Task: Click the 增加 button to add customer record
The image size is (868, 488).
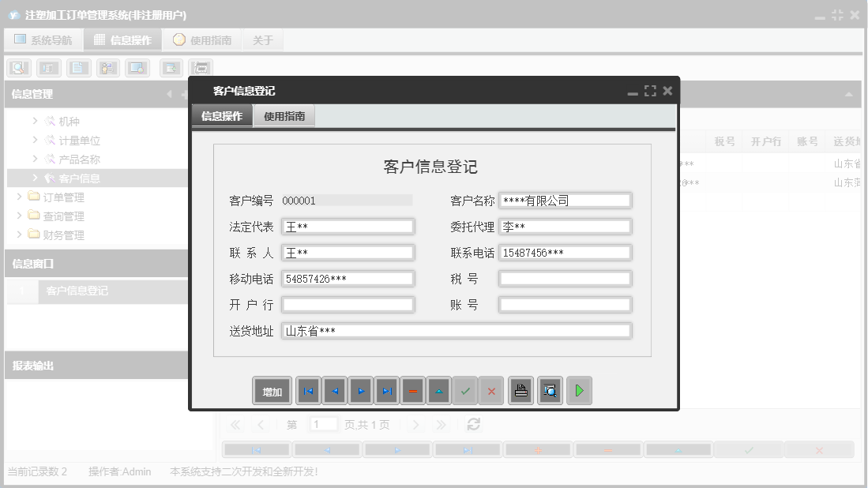Action: point(272,390)
